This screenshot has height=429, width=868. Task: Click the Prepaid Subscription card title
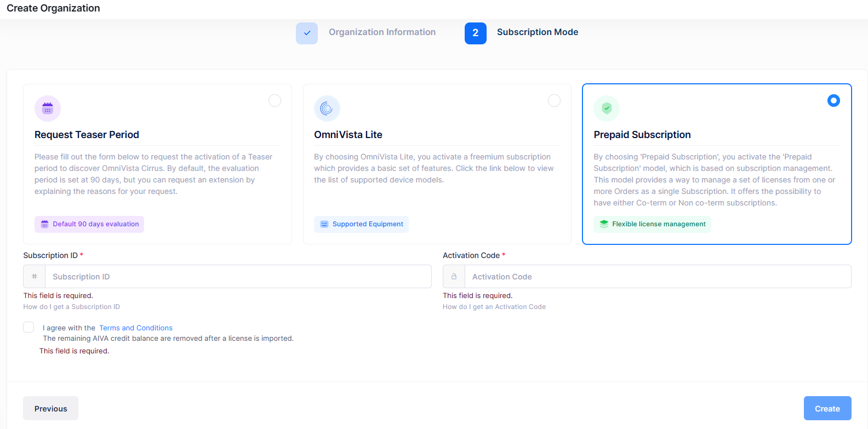coord(642,135)
